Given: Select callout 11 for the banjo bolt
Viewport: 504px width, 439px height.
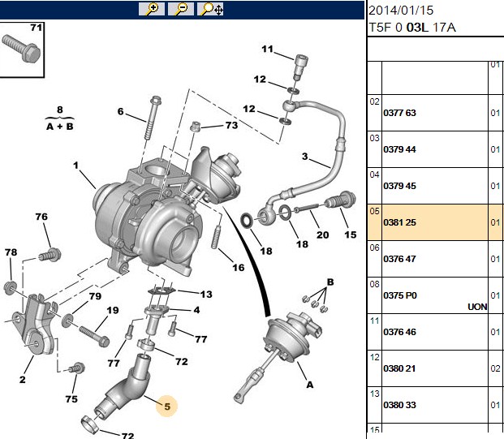Looking at the screenshot, I should point(268,49).
